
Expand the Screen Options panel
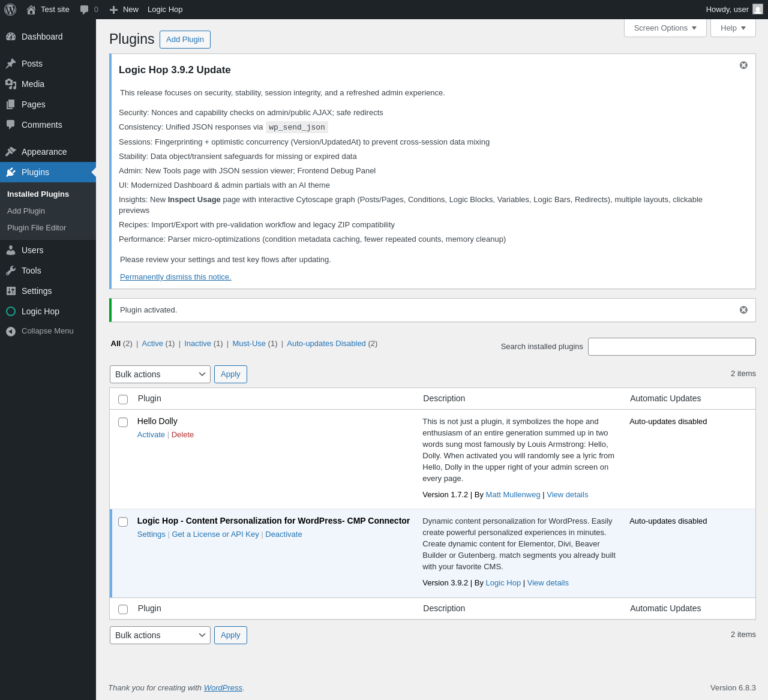click(x=665, y=28)
